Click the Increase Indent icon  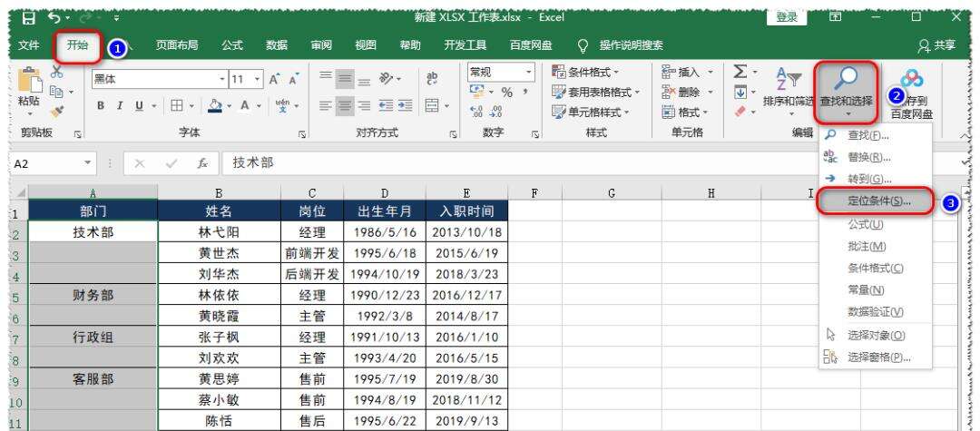(x=405, y=106)
